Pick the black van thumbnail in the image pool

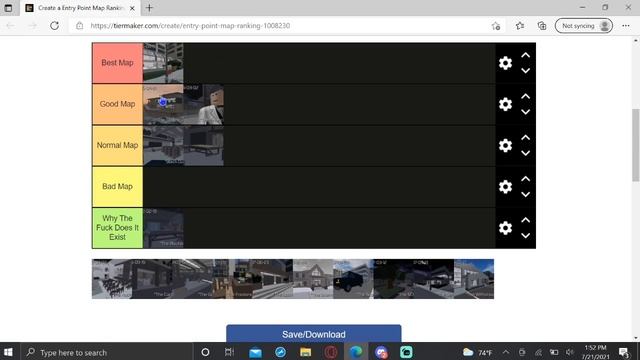[353, 279]
